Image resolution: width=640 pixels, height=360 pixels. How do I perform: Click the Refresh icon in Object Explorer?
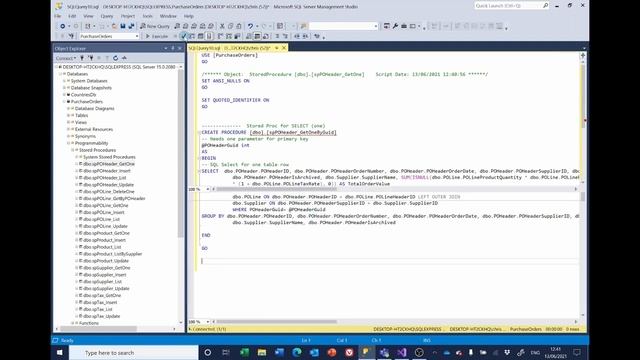pos(116,58)
